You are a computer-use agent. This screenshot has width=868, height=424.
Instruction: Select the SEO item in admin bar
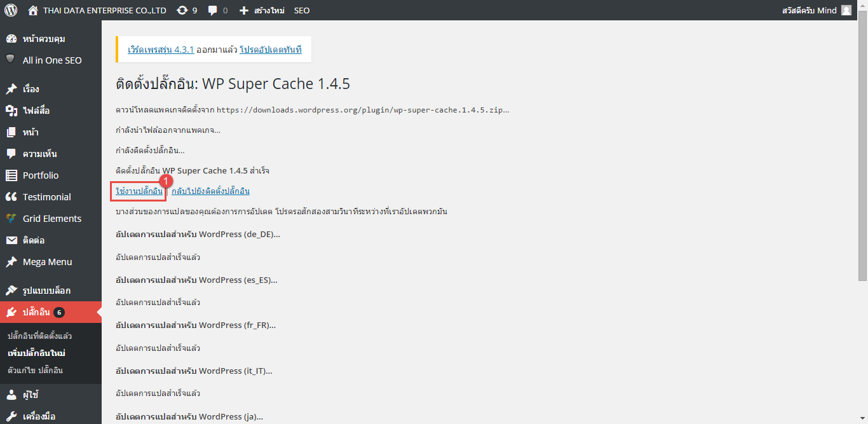click(x=302, y=10)
